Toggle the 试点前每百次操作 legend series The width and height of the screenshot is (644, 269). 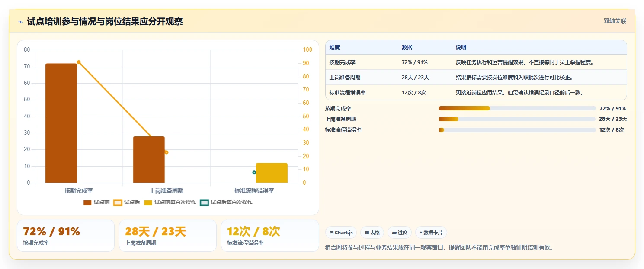point(170,202)
